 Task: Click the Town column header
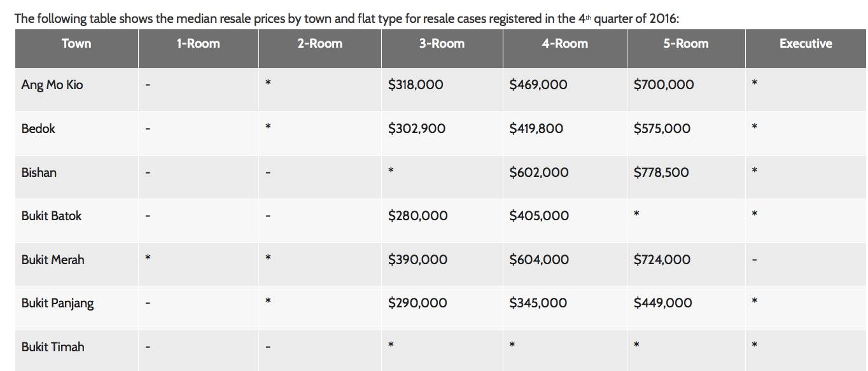(76, 44)
